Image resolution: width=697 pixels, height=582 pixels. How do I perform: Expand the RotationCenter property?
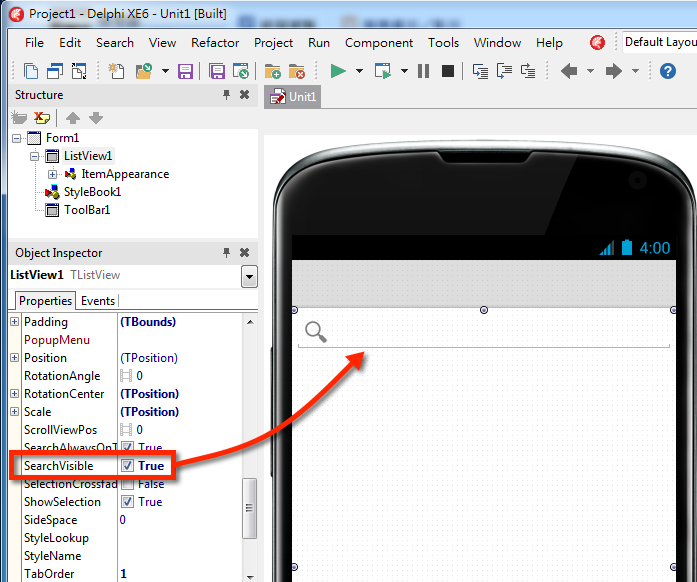(x=15, y=393)
